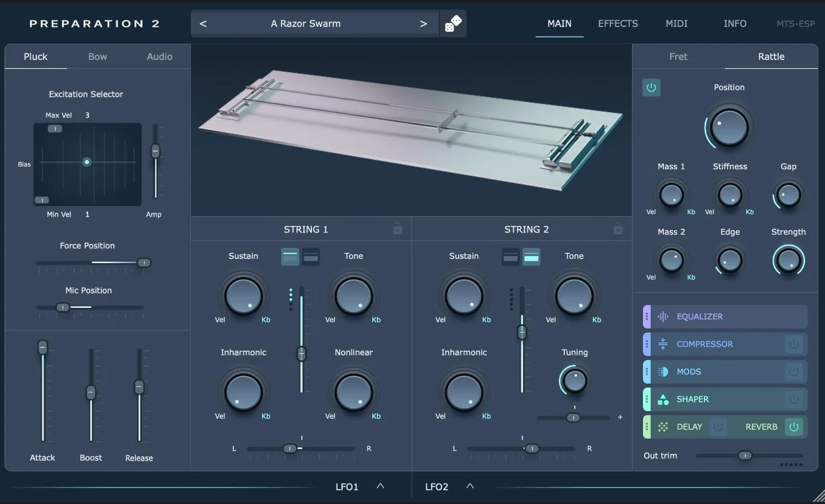Click the preset name A Razor Swarm
825x504 pixels.
(306, 24)
